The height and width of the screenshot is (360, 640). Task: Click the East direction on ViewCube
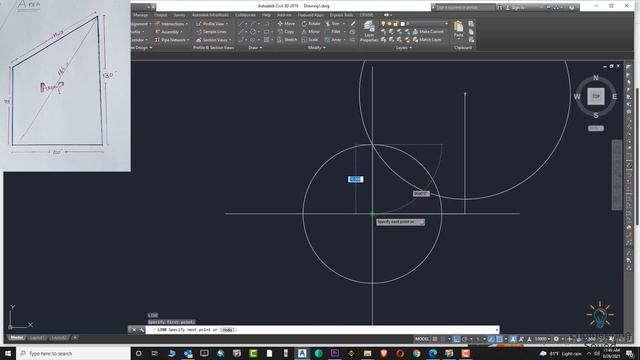(614, 97)
